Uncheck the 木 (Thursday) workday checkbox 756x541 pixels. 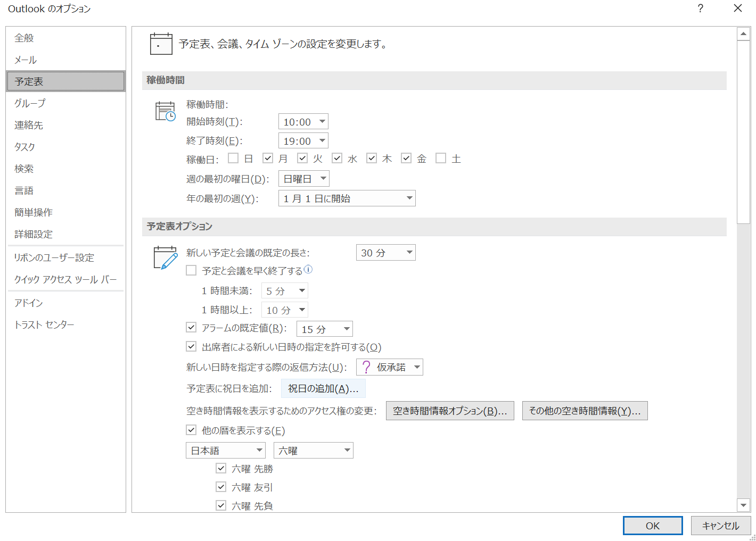click(372, 158)
